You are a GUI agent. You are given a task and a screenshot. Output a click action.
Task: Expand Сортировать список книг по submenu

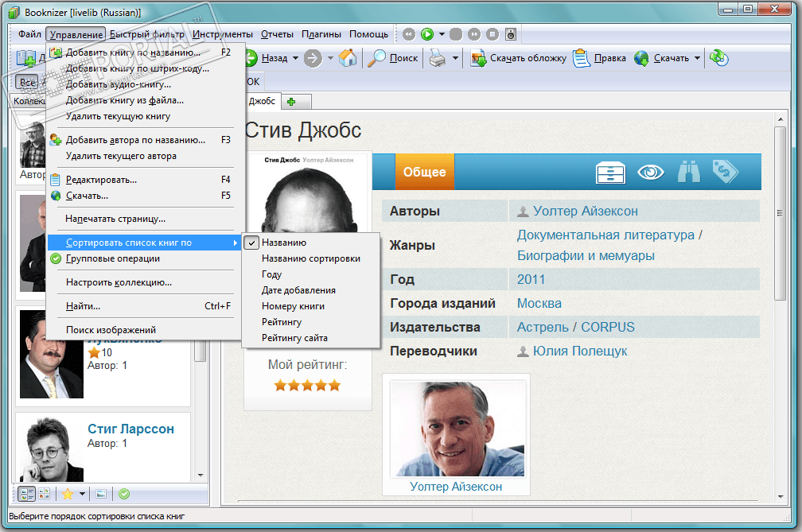[144, 243]
